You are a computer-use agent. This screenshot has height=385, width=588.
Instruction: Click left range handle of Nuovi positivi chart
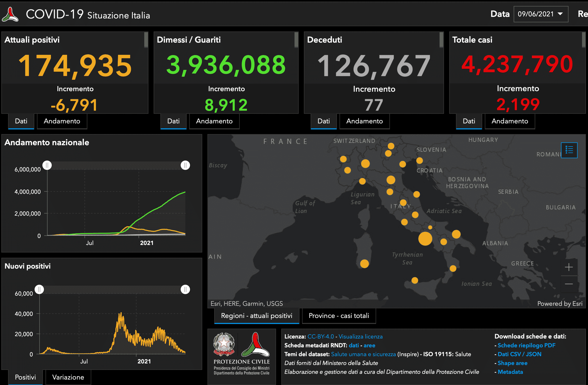coord(39,289)
